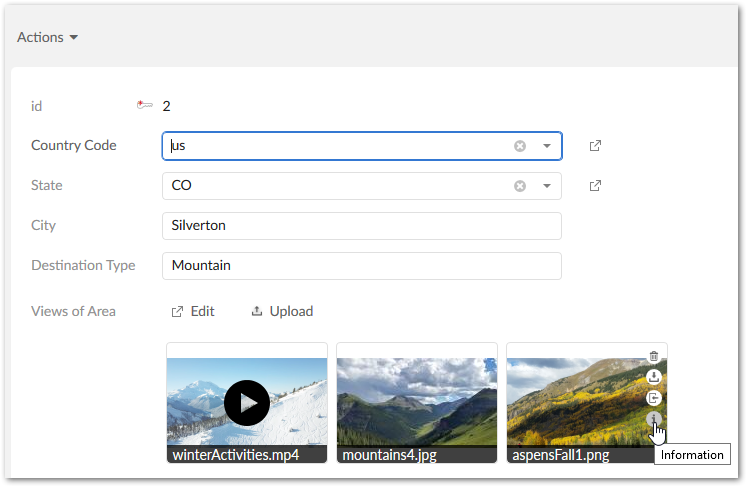Download the aspensFall1.png image
The image size is (747, 487).
pos(654,377)
